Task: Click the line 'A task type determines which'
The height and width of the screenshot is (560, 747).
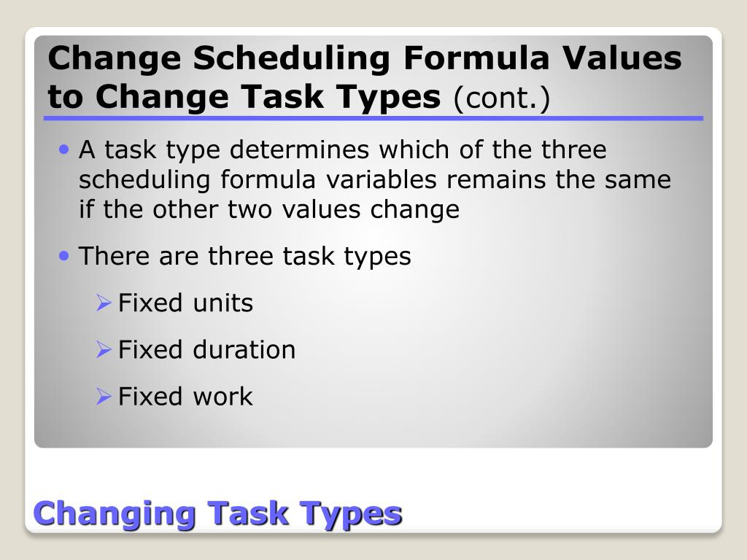Action: click(x=343, y=150)
